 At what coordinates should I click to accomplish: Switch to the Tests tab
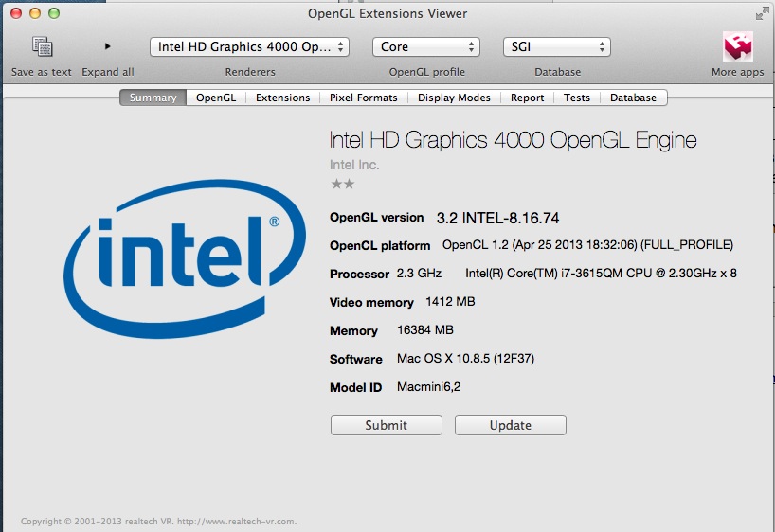577,98
